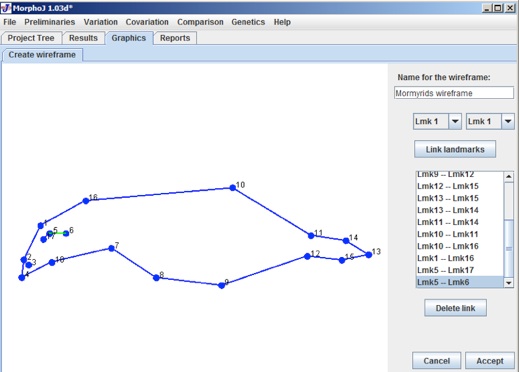The image size is (519, 372).
Task: Minimize the MorphoJ window
Action: coord(487,8)
